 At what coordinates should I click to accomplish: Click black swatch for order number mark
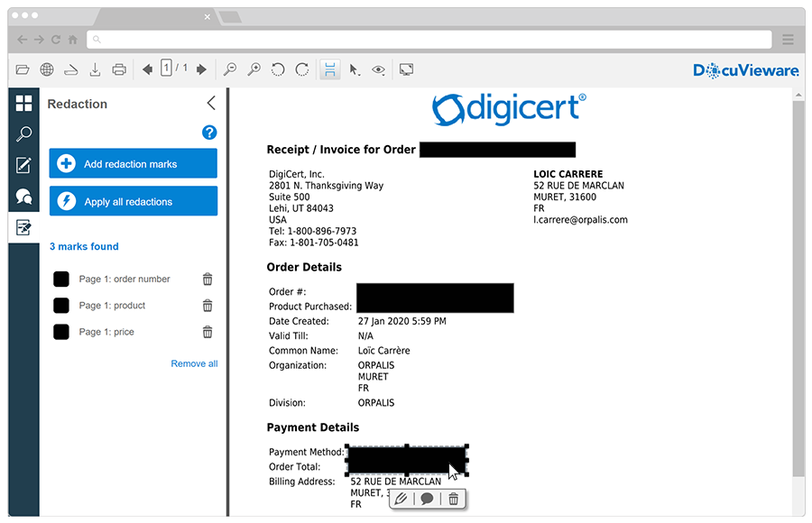pos(61,280)
